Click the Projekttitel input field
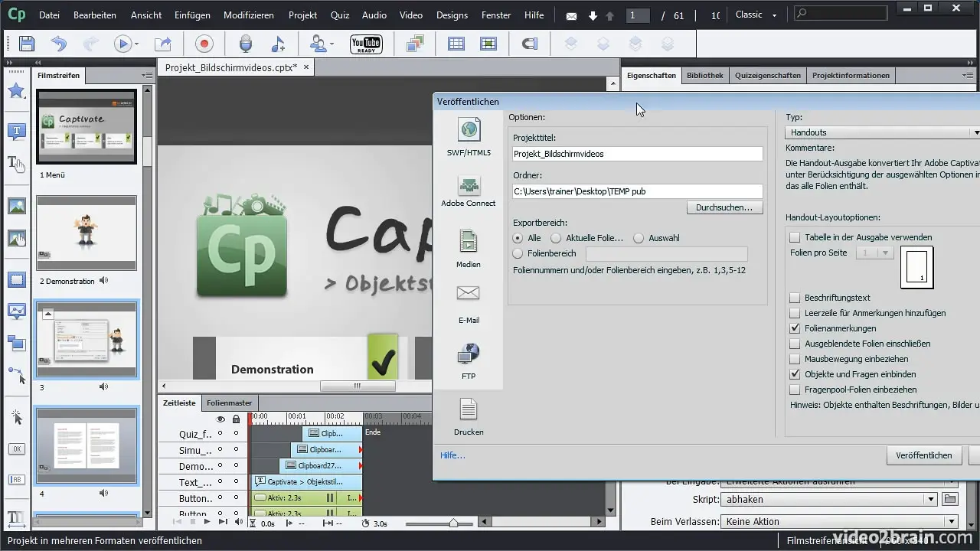The width and height of the screenshot is (980, 551). tap(638, 154)
